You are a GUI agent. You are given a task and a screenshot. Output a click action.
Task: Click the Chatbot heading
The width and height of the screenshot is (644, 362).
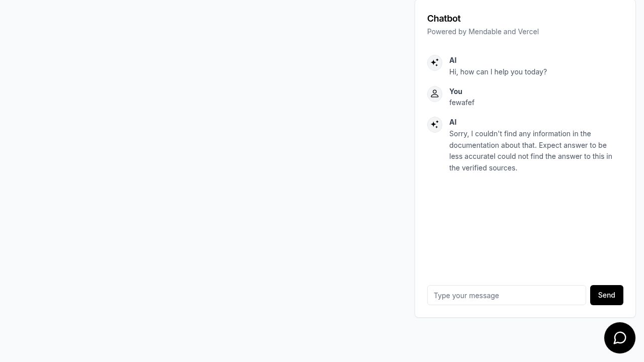444,19
